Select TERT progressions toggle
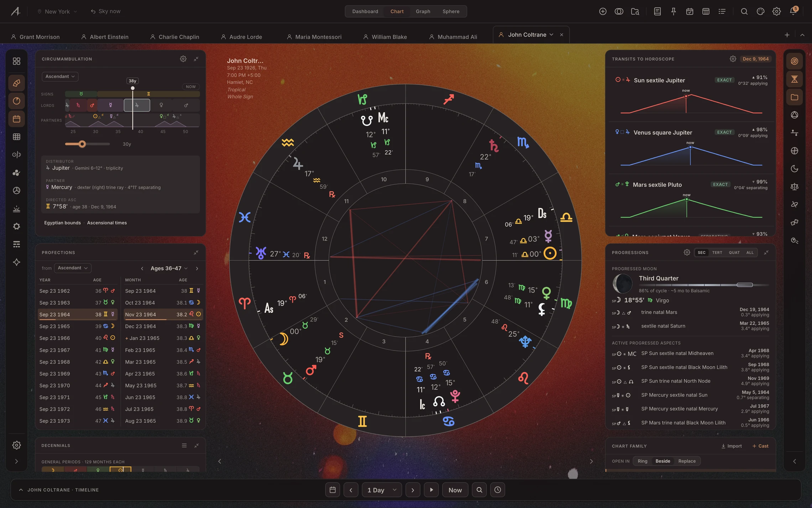Screen dimensions: 812x508 tap(717, 253)
